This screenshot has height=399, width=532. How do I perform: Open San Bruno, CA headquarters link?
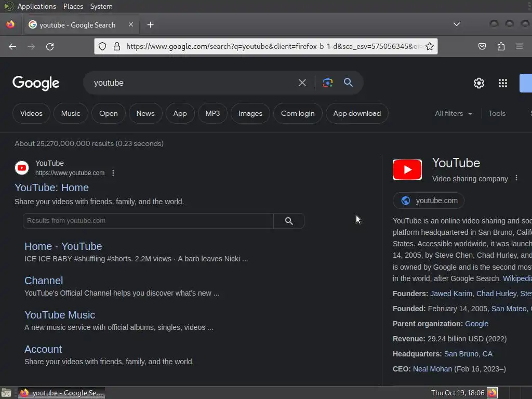tap(468, 354)
